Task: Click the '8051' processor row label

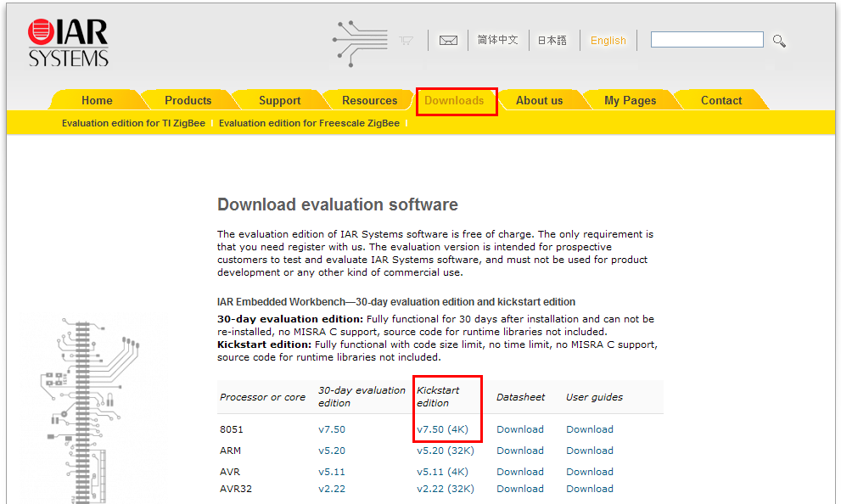Action: pos(231,429)
